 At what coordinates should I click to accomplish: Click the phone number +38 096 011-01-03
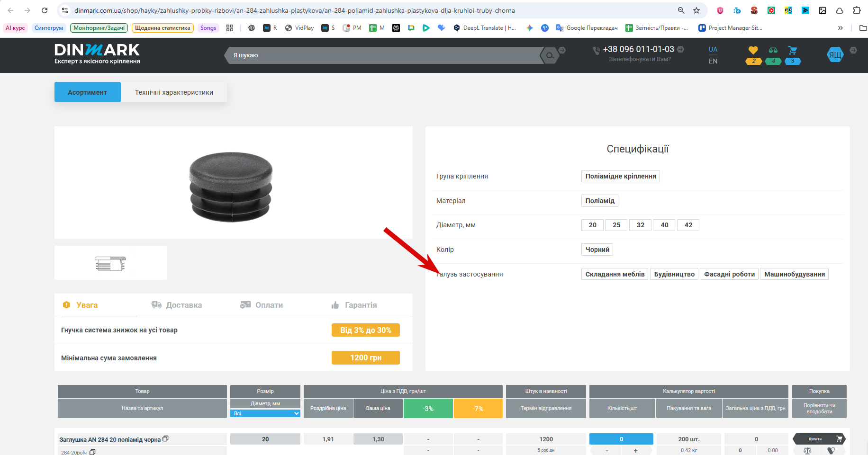click(638, 49)
